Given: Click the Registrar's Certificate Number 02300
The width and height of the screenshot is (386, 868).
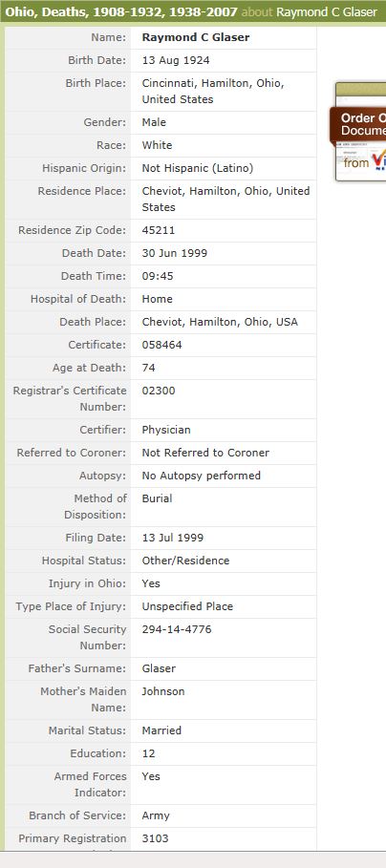Looking at the screenshot, I should 159,391.
